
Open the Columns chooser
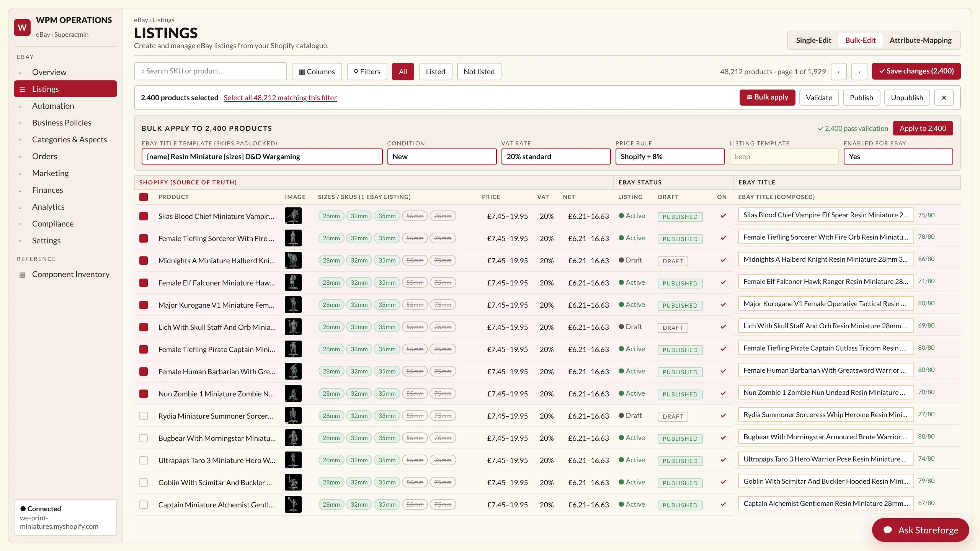[x=317, y=72]
